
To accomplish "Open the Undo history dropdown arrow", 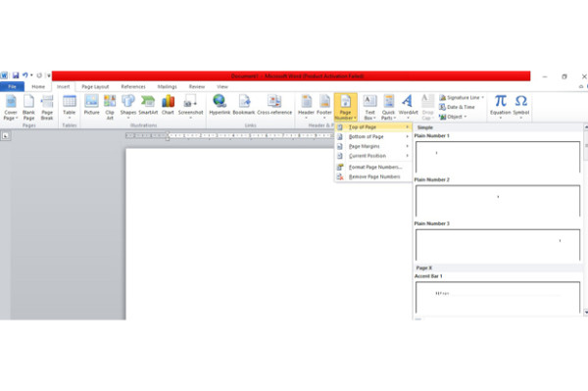I will (x=31, y=75).
